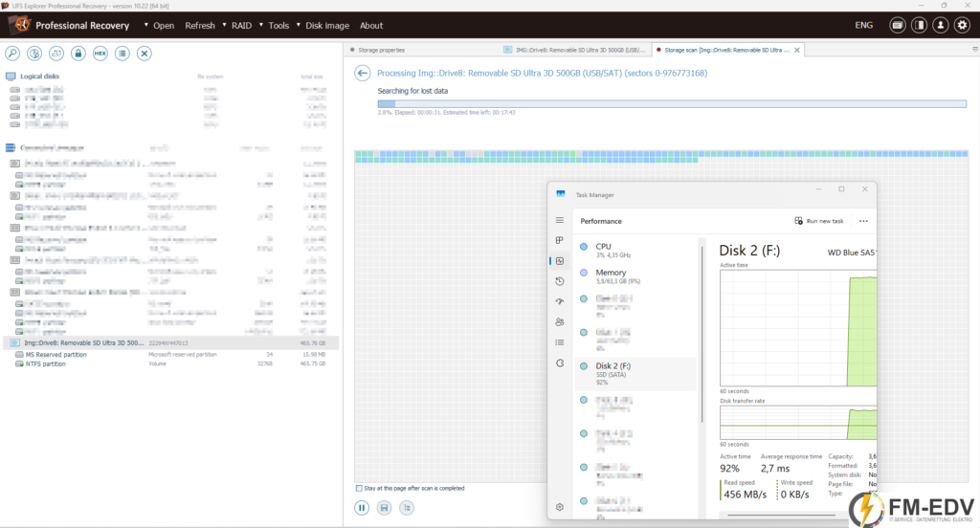Open Services page in Task Manager sidebar
The height and width of the screenshot is (528, 980).
[559, 363]
